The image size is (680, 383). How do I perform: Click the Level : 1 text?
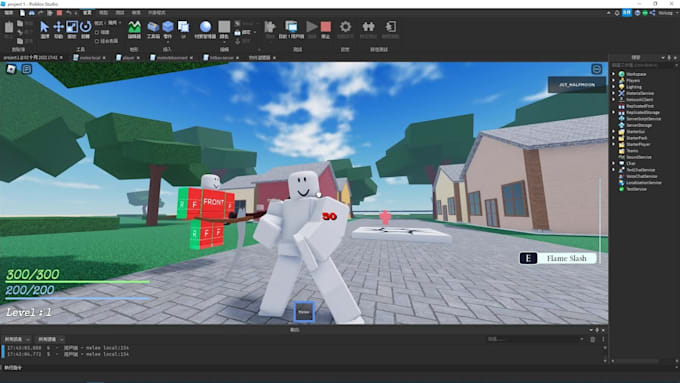point(29,312)
